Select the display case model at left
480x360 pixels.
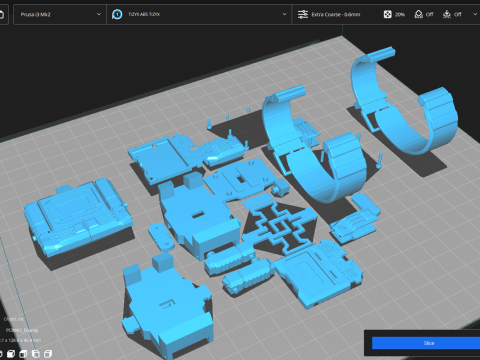(78, 217)
